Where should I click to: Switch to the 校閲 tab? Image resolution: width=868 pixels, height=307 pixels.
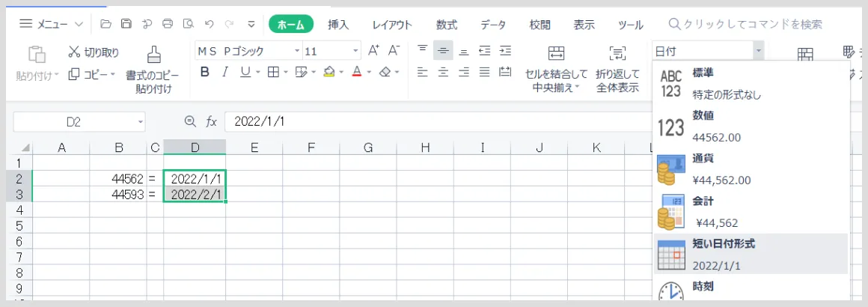pyautogui.click(x=540, y=25)
